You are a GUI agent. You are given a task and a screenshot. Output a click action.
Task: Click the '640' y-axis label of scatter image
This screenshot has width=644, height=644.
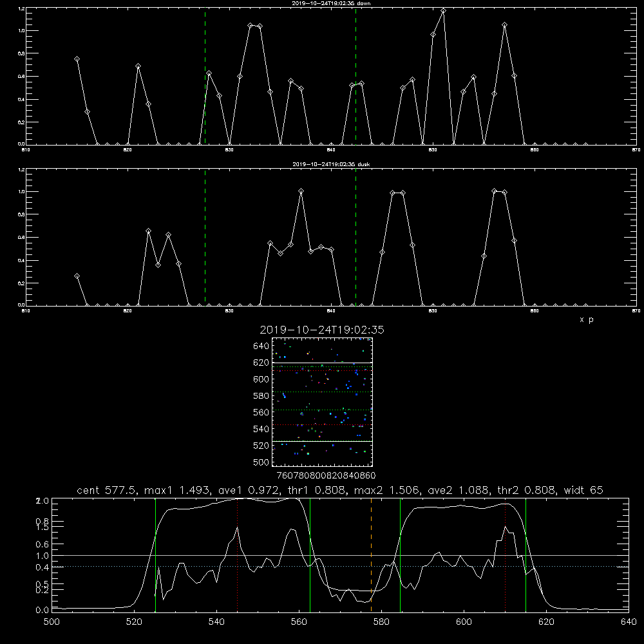261,346
